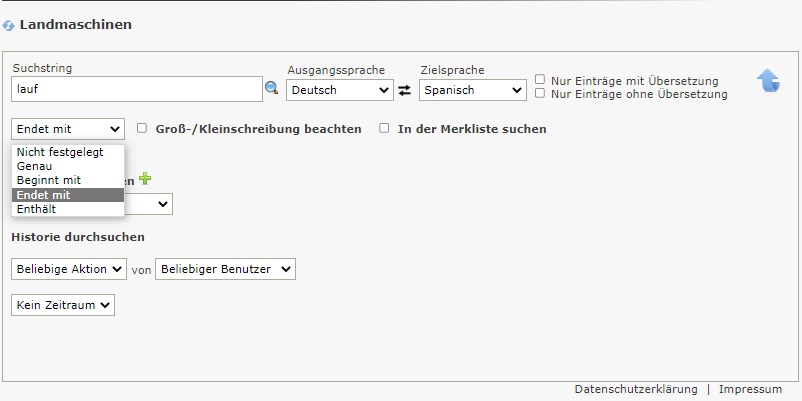Expand the 'Beliebiger Benutzer' dropdown
The image size is (802, 401).
[225, 269]
